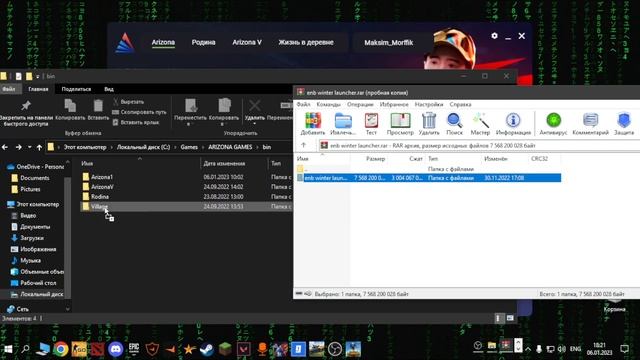The image size is (640, 360).
Task: Select Жизнь в деревне launcher tab
Action: click(306, 42)
